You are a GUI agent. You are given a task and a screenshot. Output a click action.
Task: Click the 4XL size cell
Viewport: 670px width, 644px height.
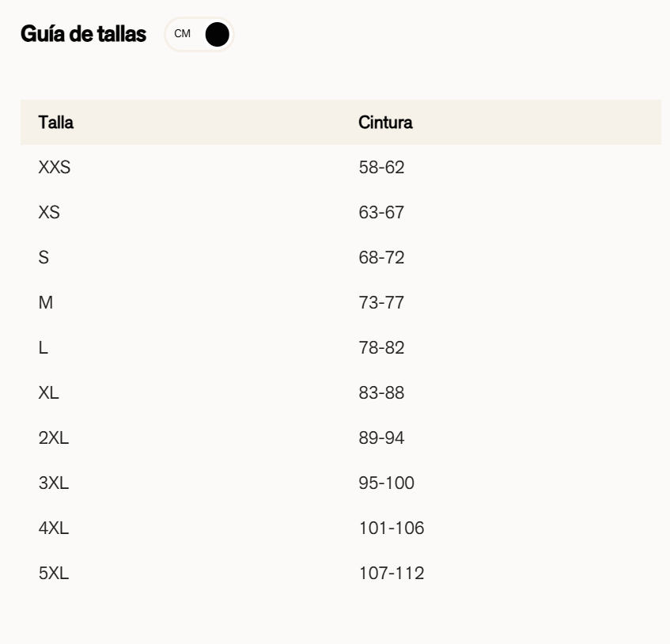54,528
